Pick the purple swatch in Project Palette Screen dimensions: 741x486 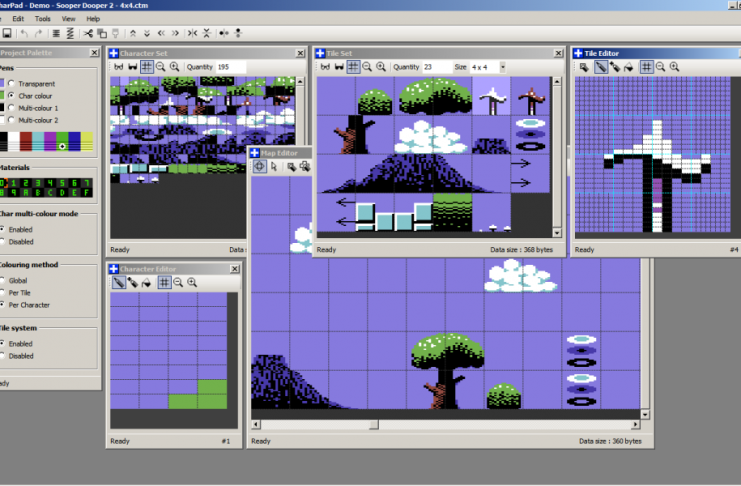coord(50,141)
